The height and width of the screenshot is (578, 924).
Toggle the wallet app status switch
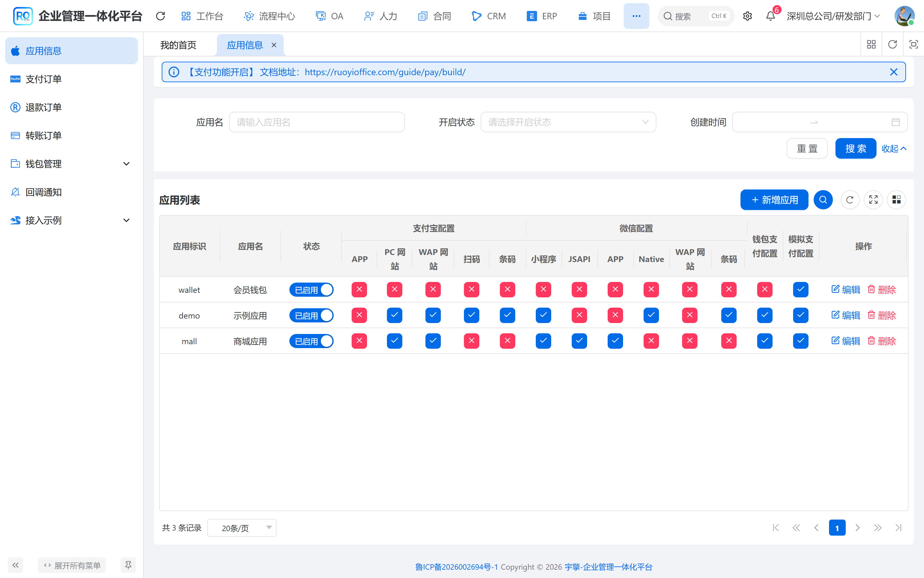point(311,290)
